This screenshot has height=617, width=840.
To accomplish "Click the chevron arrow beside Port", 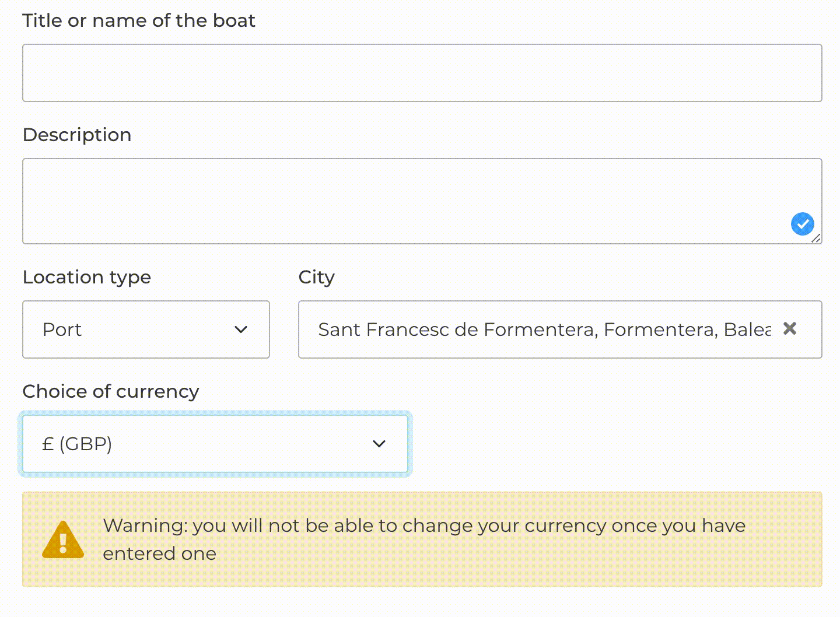I will click(x=241, y=329).
